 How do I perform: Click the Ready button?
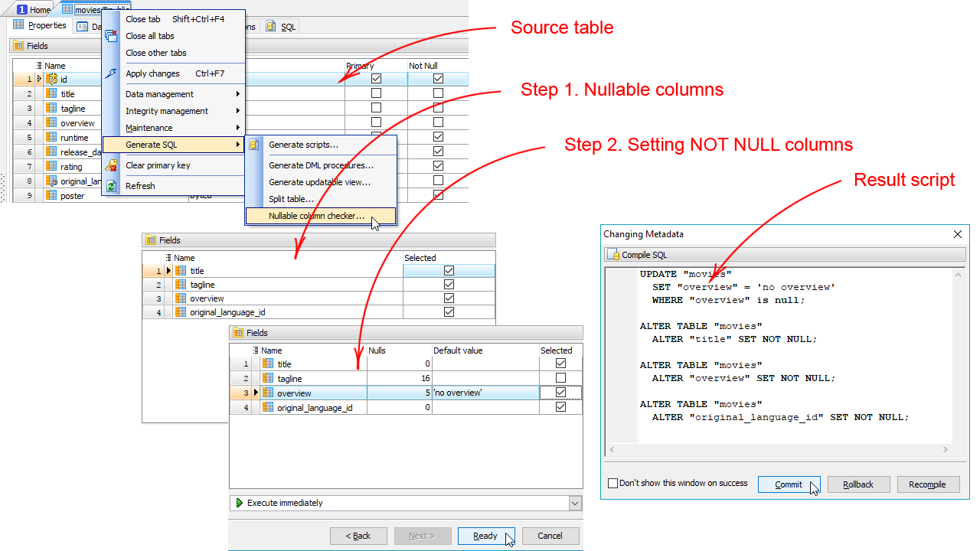click(x=485, y=536)
